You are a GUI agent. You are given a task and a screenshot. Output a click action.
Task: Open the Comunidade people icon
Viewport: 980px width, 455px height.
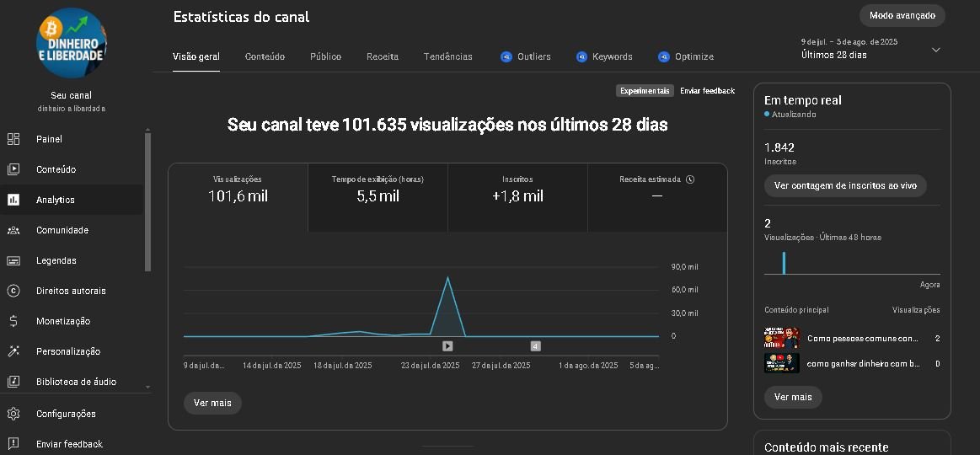coord(13,230)
